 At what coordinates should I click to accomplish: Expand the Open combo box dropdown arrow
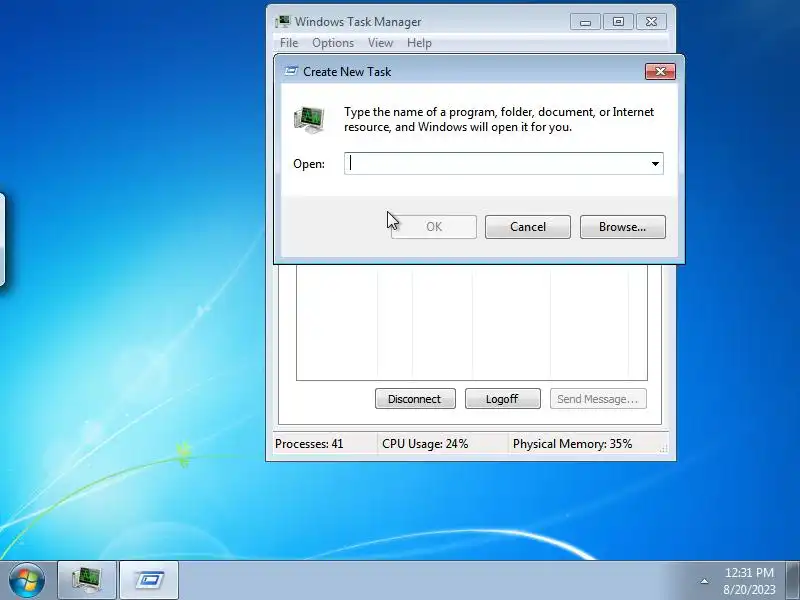coord(655,164)
